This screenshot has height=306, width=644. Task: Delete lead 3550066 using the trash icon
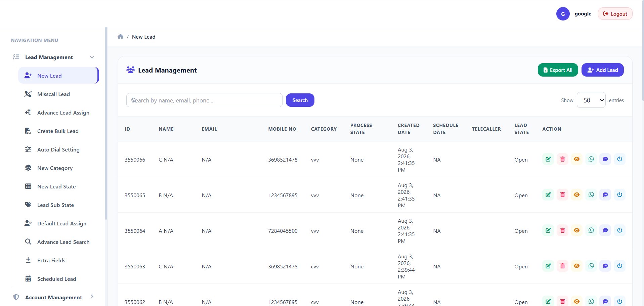click(562, 159)
